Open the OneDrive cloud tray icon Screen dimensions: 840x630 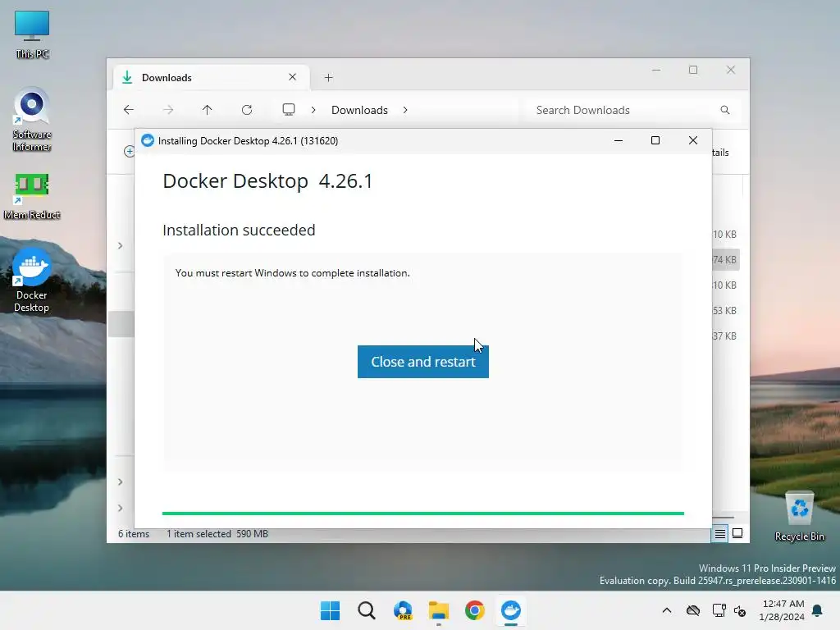[x=693, y=610]
